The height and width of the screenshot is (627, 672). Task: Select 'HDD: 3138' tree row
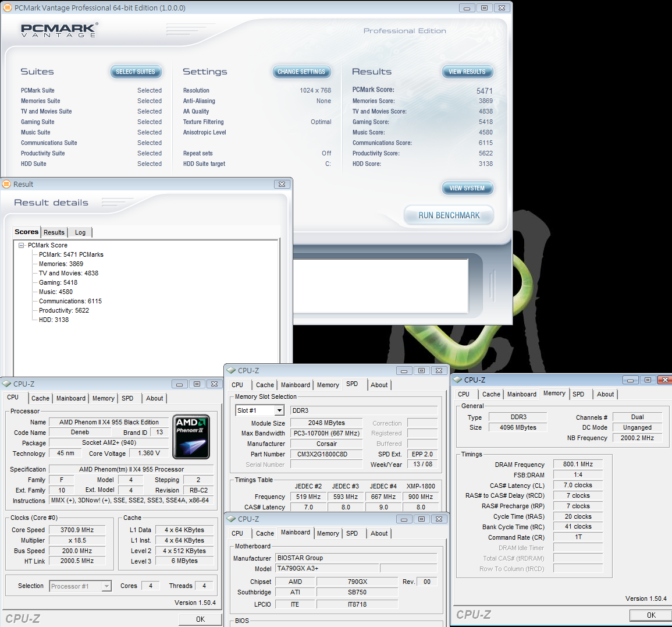pyautogui.click(x=54, y=320)
